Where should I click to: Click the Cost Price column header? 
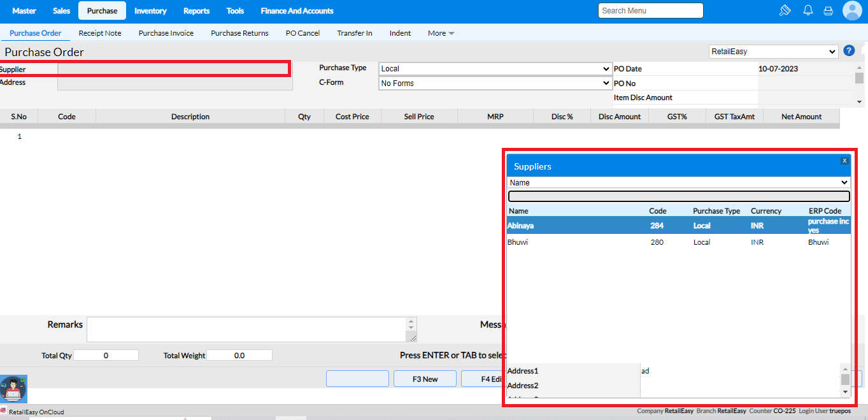(352, 117)
